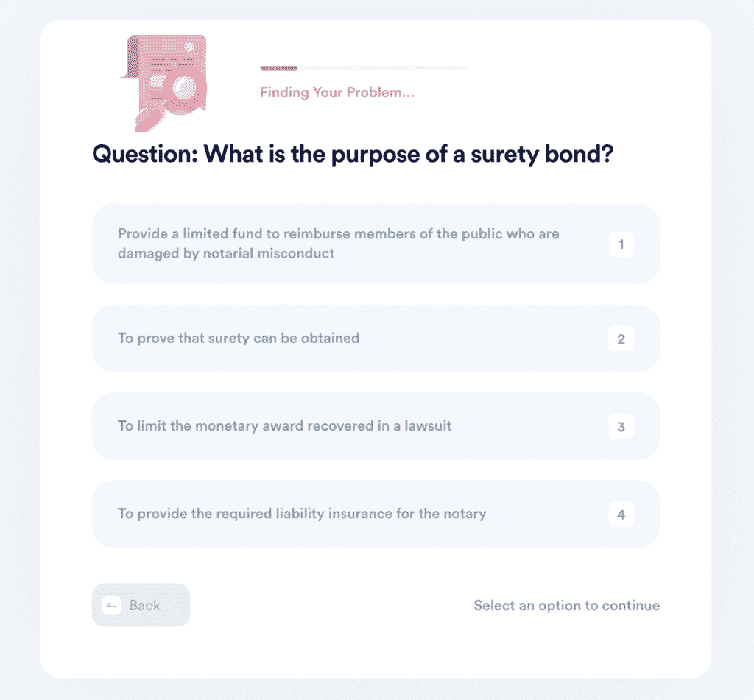Screen dimensions: 754x700
Task: Choose 'To limit the monetary award' answer
Action: tap(376, 426)
